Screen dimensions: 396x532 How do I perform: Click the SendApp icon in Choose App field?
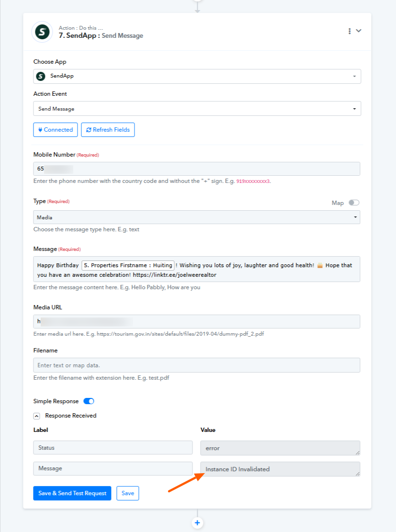[41, 76]
